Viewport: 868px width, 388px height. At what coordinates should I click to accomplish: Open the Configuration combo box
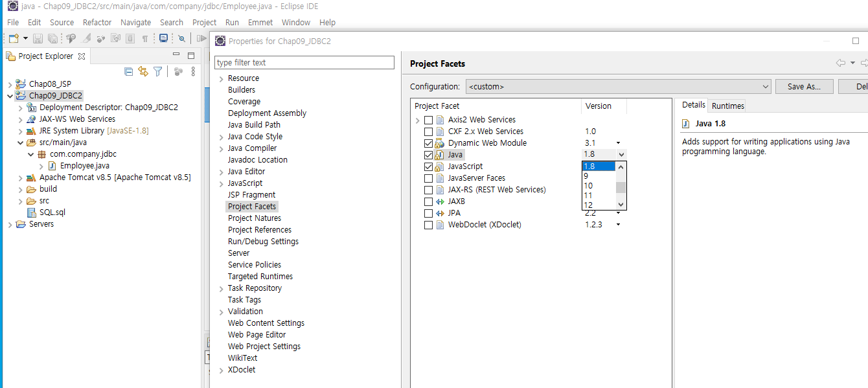tap(618, 86)
